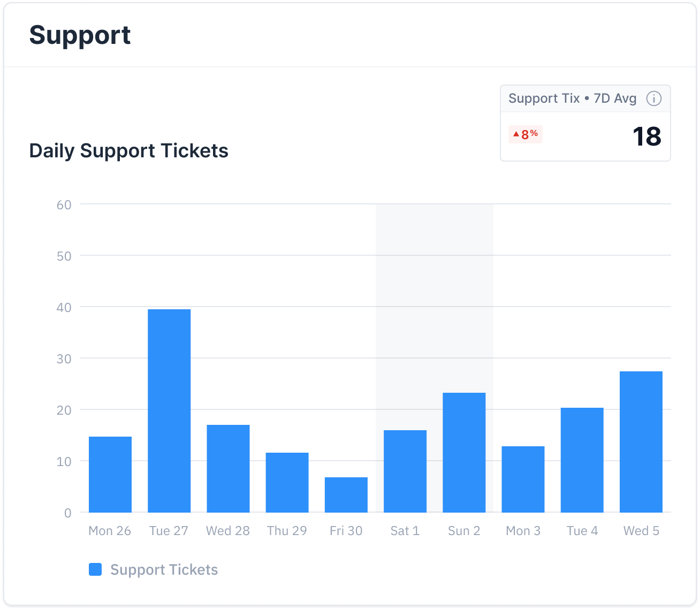Click the Wed 28 bar
The image size is (700, 610).
pyautogui.click(x=228, y=469)
